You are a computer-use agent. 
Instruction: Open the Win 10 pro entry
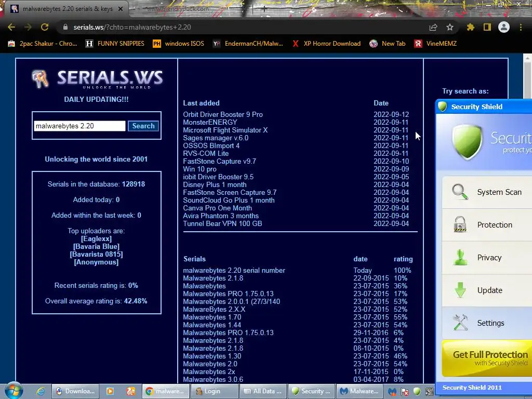pyautogui.click(x=200, y=169)
